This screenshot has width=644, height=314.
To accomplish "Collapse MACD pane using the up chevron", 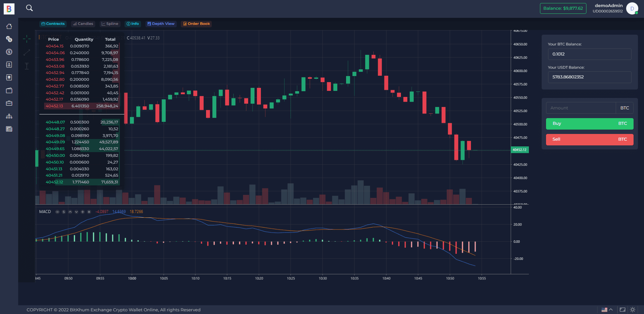I will 70,212.
